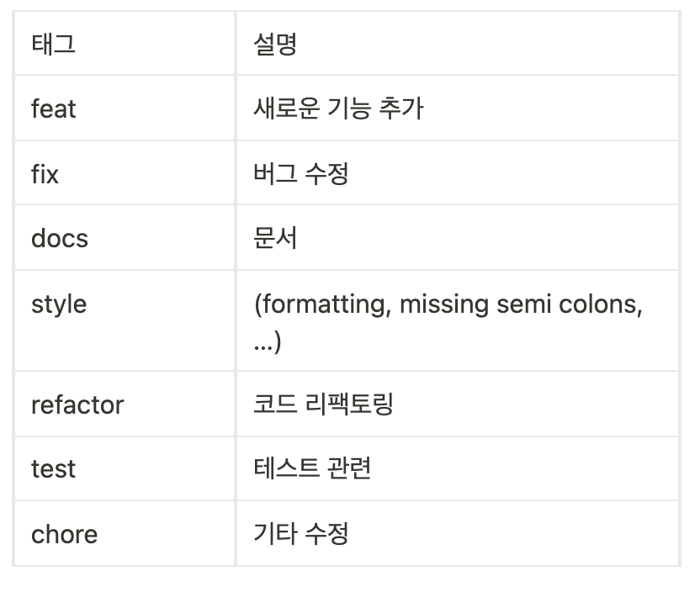Click the trailing '…)' in style description
Image resolution: width=700 pixels, height=592 pixels.
pos(267,342)
